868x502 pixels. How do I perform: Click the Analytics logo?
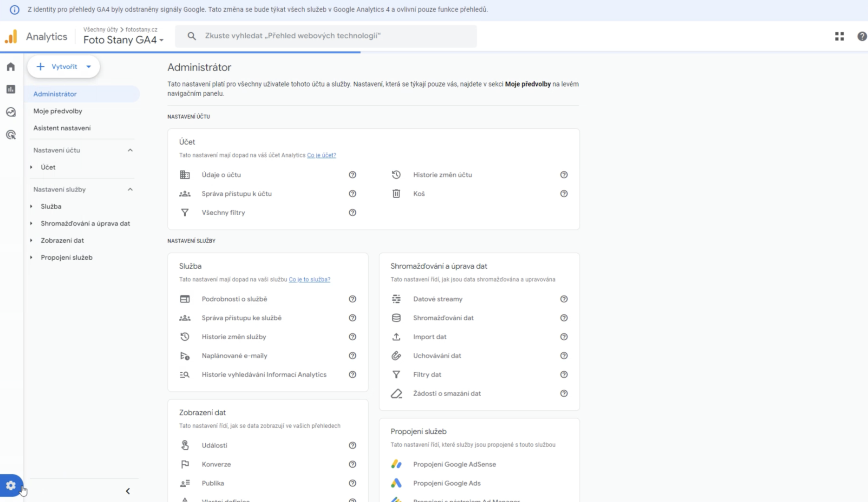click(11, 36)
